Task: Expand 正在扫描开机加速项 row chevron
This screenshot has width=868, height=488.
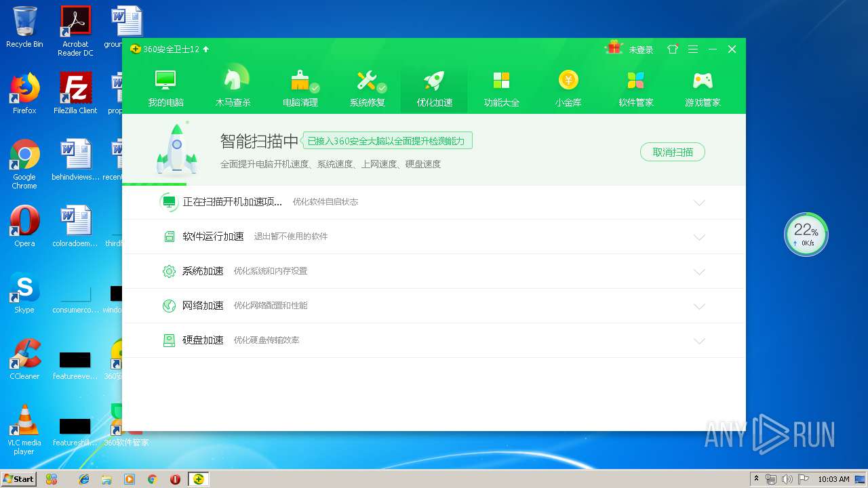Action: (x=699, y=203)
